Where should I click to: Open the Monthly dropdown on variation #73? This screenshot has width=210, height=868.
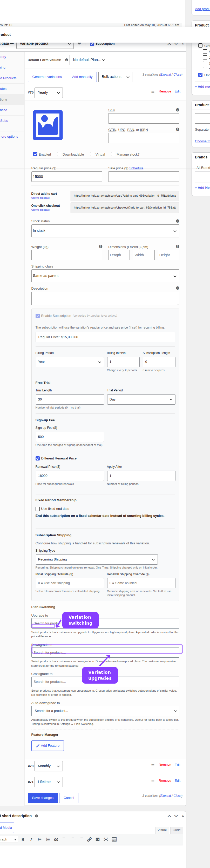49,766
